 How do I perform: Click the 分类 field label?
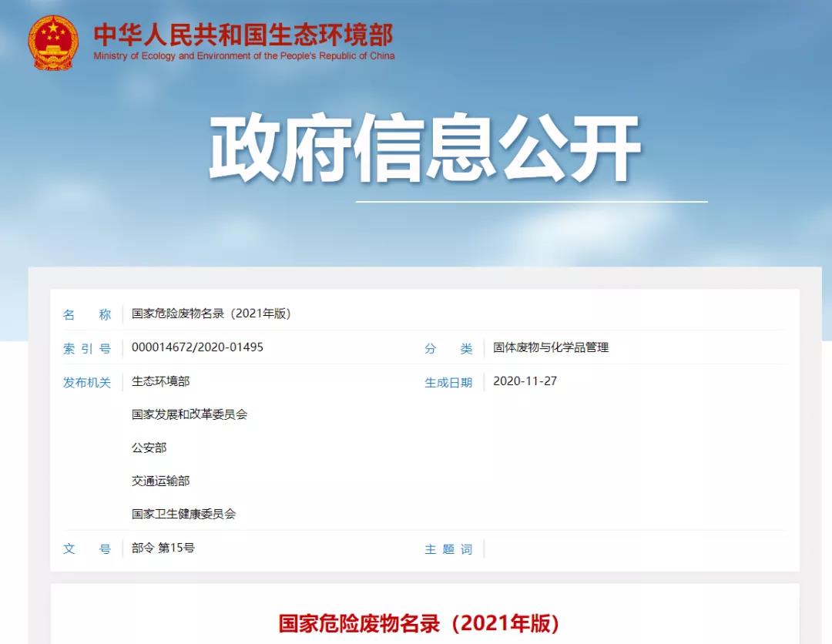click(x=448, y=348)
